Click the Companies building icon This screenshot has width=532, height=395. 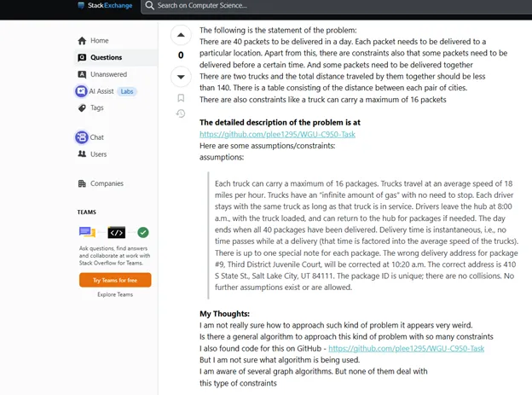(x=82, y=183)
